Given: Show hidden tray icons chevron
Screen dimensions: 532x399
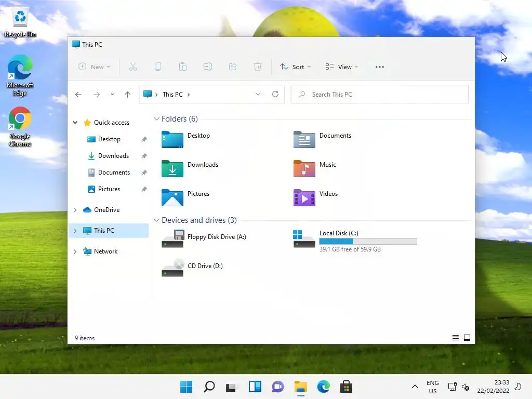Looking at the screenshot, I should coord(415,387).
